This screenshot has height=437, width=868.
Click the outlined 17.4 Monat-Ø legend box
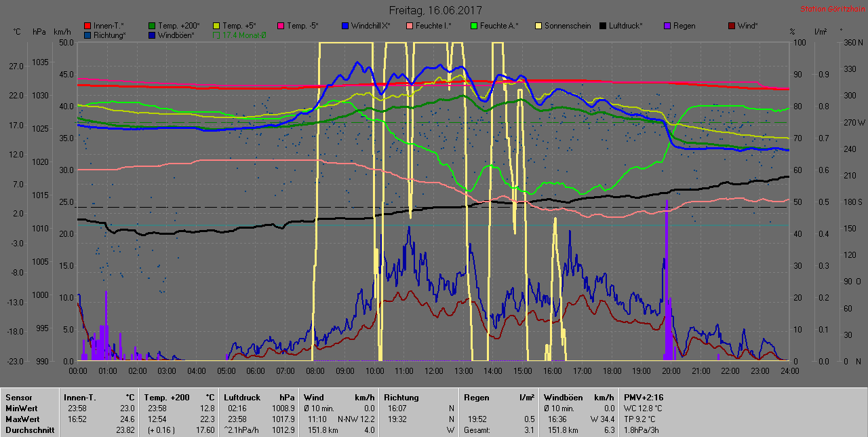(x=216, y=35)
